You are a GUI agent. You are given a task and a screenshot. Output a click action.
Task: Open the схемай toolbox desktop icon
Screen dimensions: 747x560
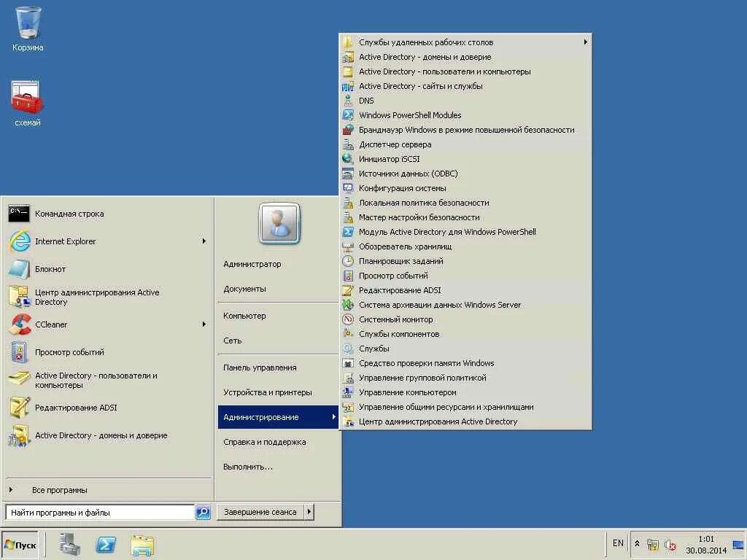click(x=27, y=98)
